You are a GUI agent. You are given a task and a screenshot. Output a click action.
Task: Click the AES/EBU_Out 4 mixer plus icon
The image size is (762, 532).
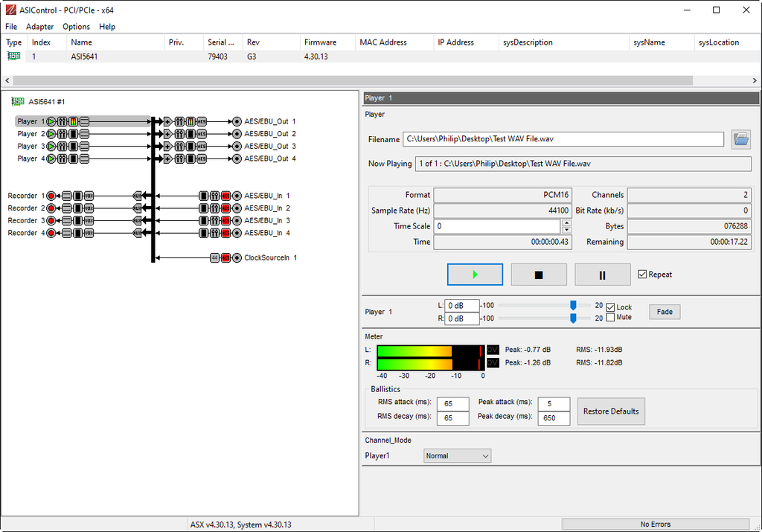tap(167, 159)
